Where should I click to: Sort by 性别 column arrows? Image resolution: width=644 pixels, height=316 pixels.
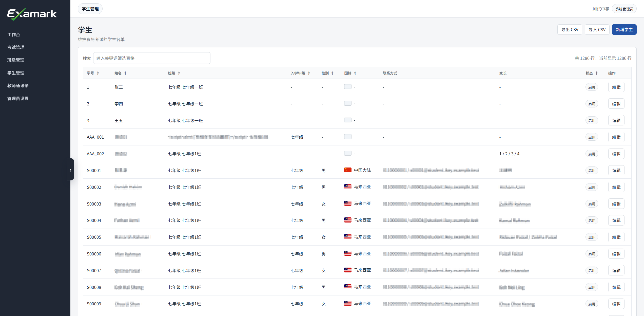click(332, 73)
